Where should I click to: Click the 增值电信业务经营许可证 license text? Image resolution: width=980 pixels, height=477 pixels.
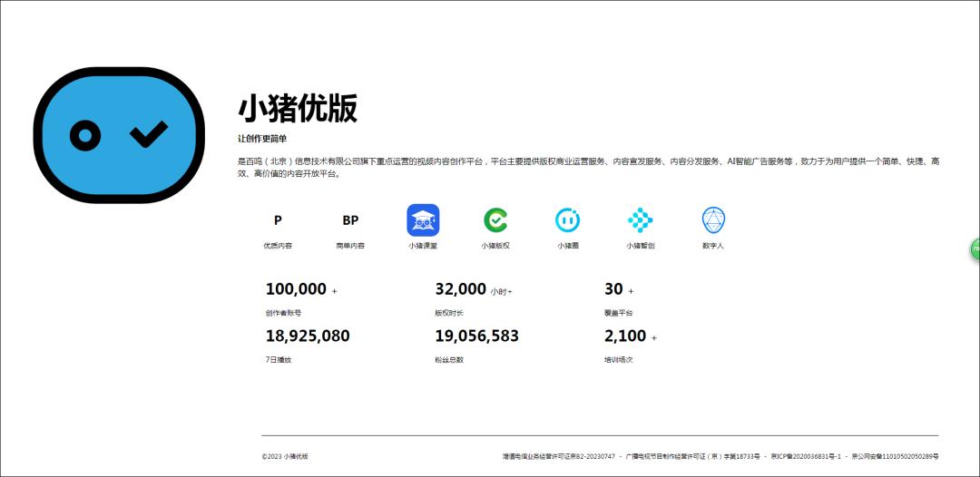click(x=558, y=456)
